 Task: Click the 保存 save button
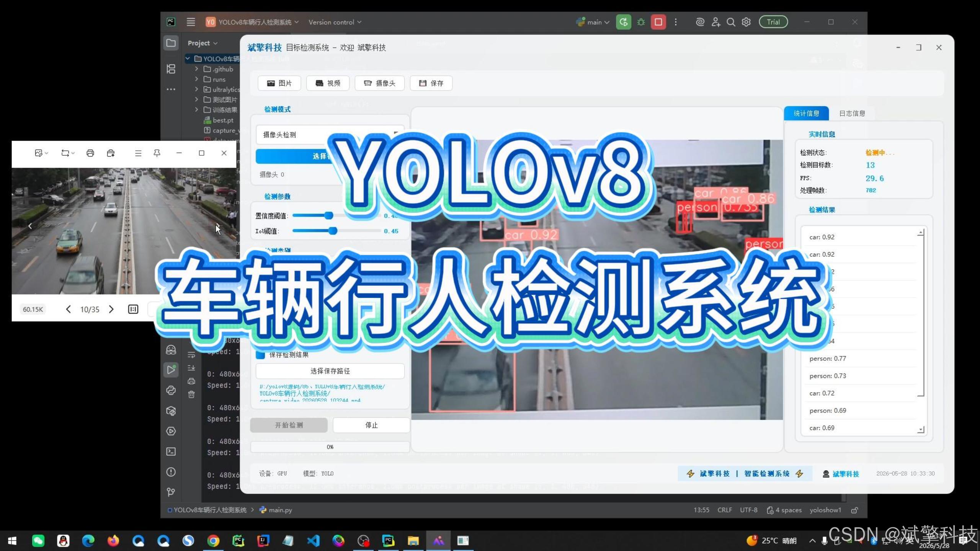click(431, 83)
